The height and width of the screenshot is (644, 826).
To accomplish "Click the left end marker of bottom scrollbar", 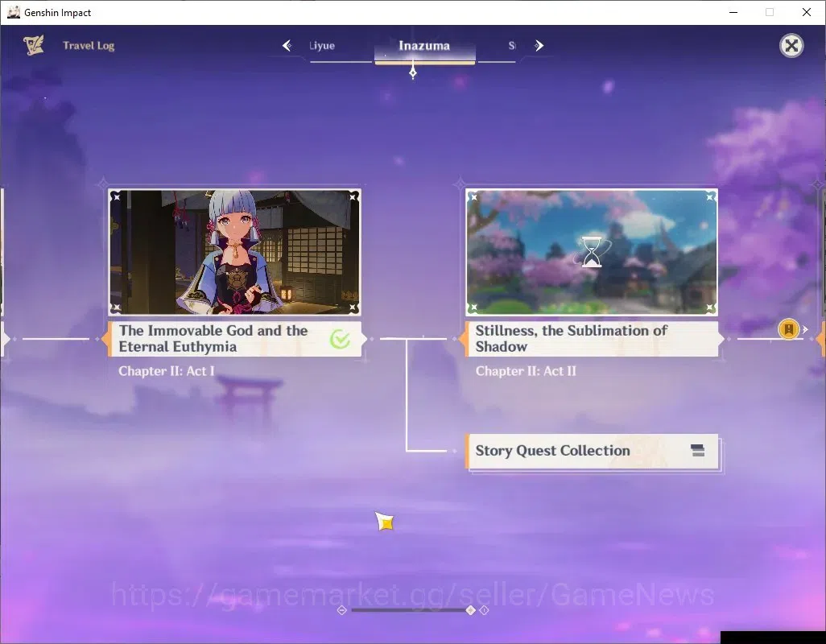I will [342, 610].
